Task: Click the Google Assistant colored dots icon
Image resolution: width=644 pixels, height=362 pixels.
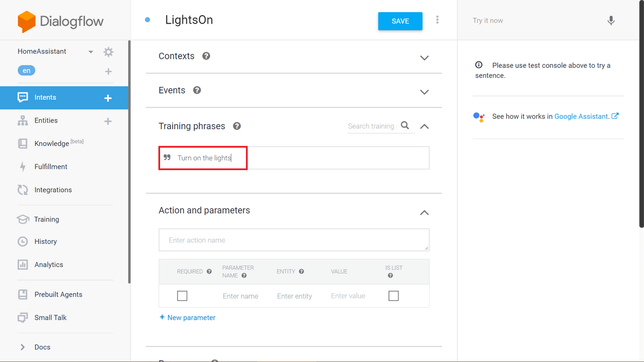Action: [x=479, y=117]
